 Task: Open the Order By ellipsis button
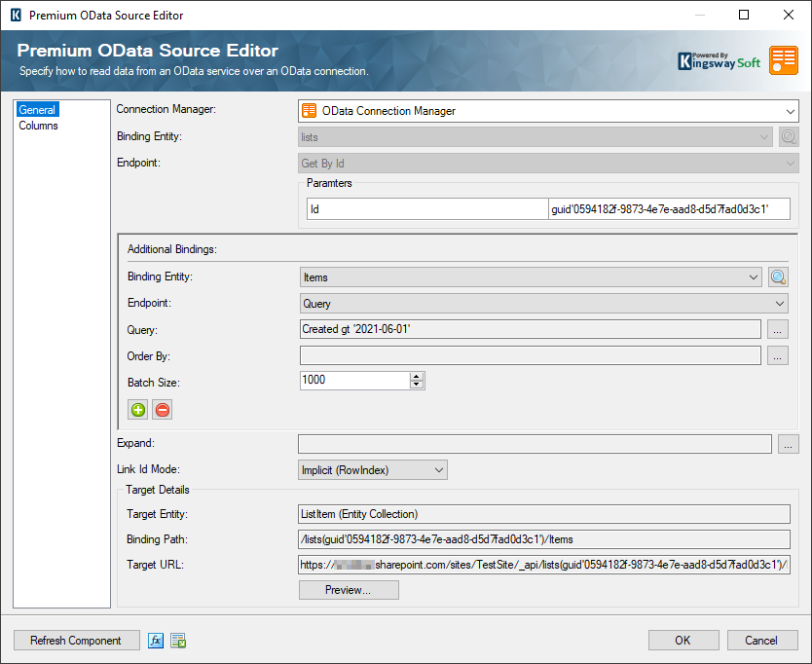tap(777, 356)
